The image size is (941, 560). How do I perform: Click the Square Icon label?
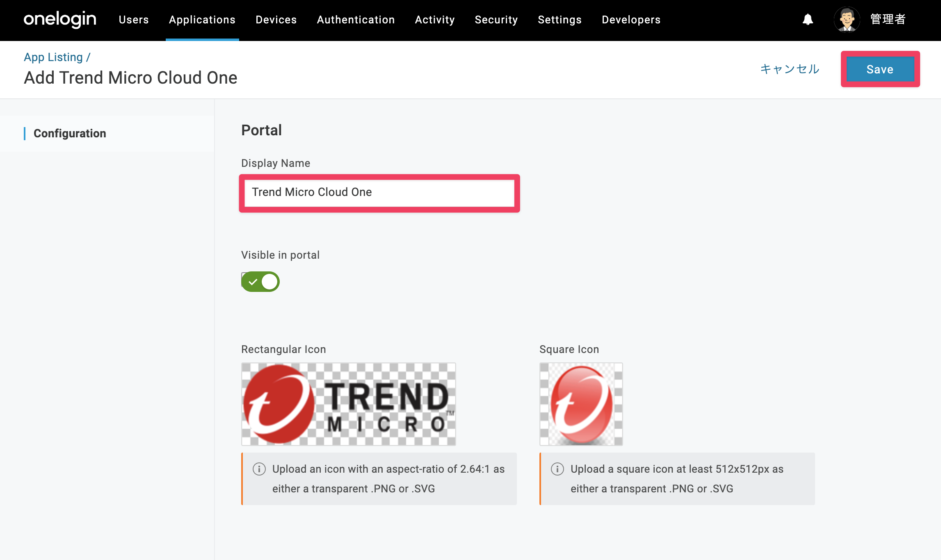point(569,349)
